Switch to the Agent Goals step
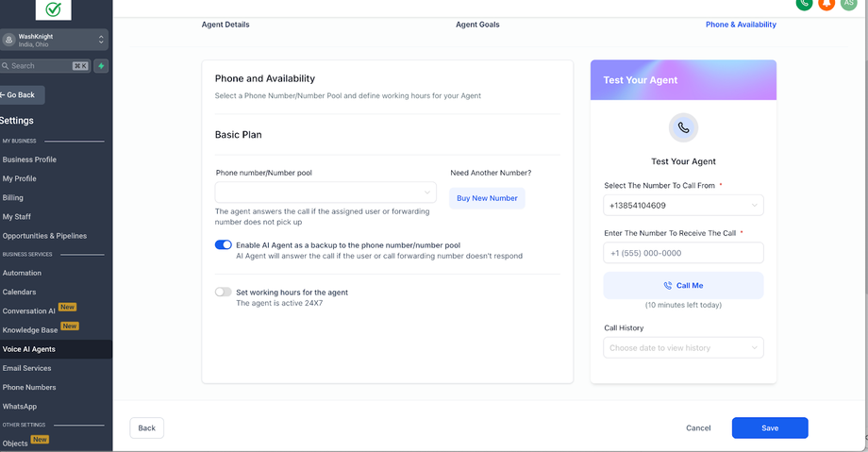Screen dimensions: 868x452 (477, 25)
